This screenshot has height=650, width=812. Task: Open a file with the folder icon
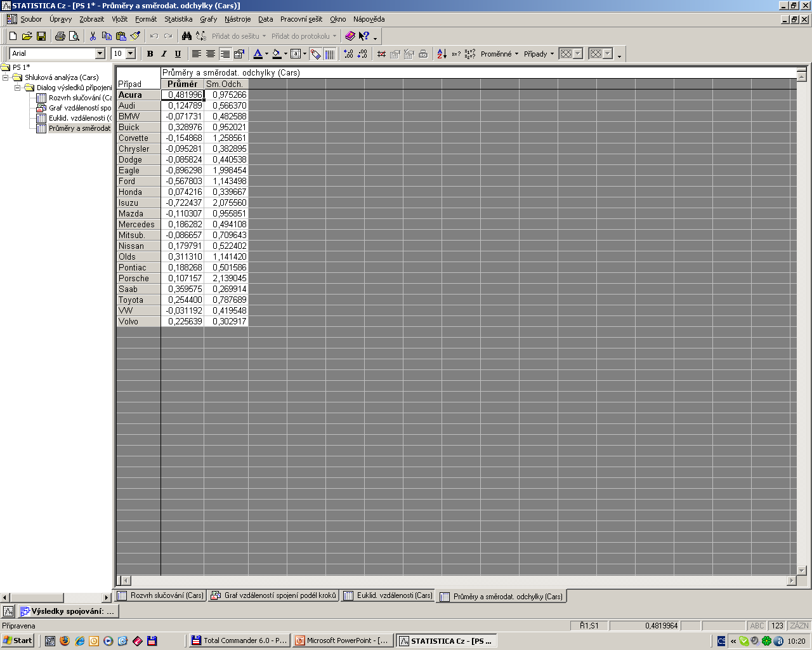pos(27,36)
